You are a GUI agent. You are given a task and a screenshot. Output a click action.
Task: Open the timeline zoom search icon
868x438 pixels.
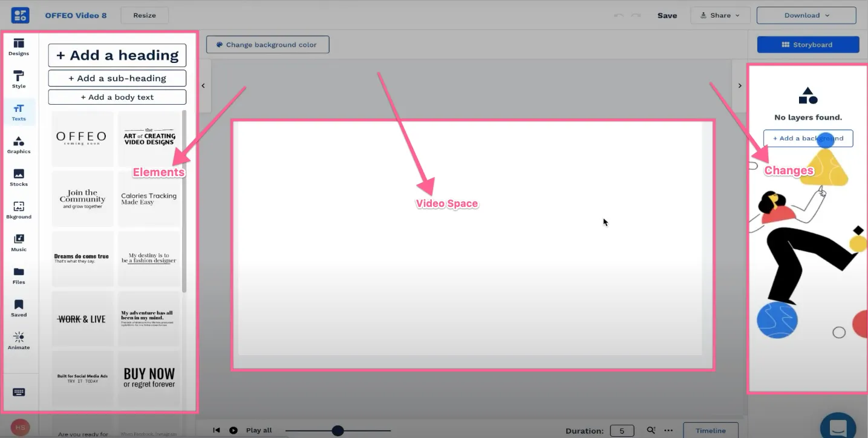[651, 430]
